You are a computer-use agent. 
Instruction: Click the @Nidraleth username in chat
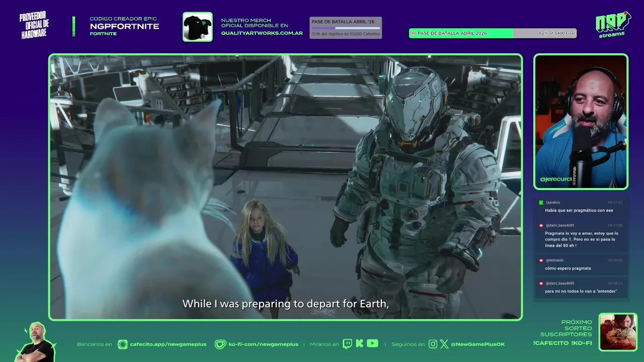[554, 260]
